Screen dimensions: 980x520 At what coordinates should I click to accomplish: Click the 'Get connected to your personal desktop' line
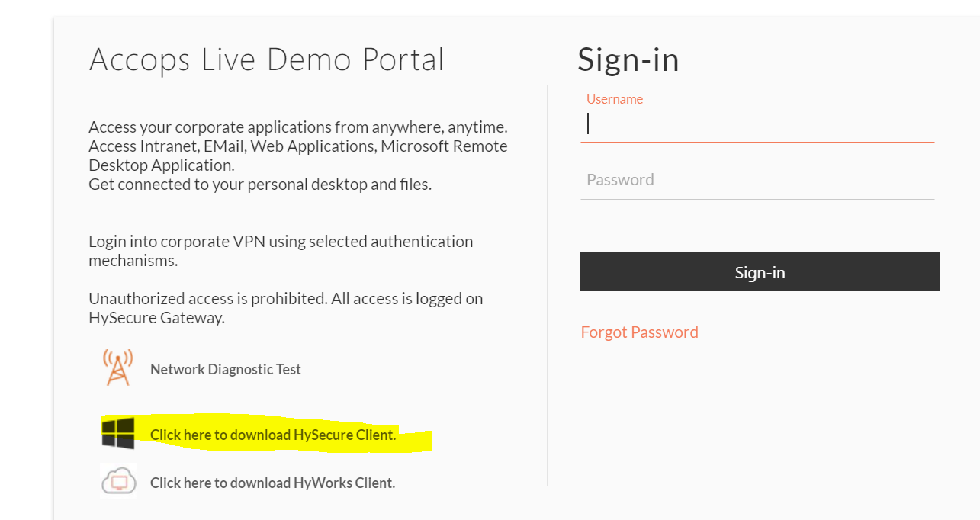coord(260,184)
